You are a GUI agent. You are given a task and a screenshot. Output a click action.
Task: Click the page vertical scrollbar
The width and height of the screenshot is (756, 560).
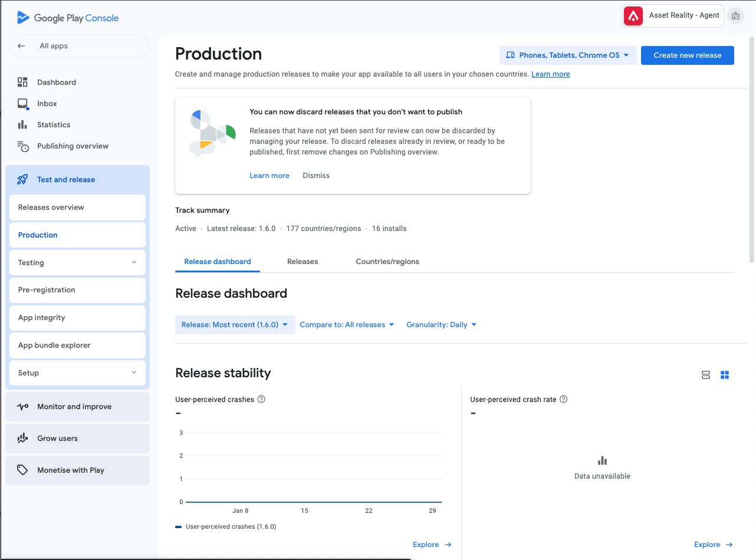click(x=751, y=147)
